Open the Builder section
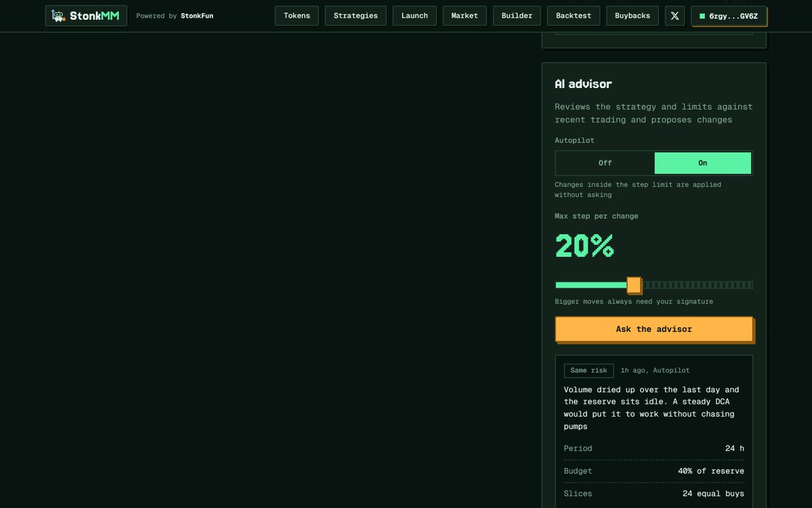 [x=517, y=16]
